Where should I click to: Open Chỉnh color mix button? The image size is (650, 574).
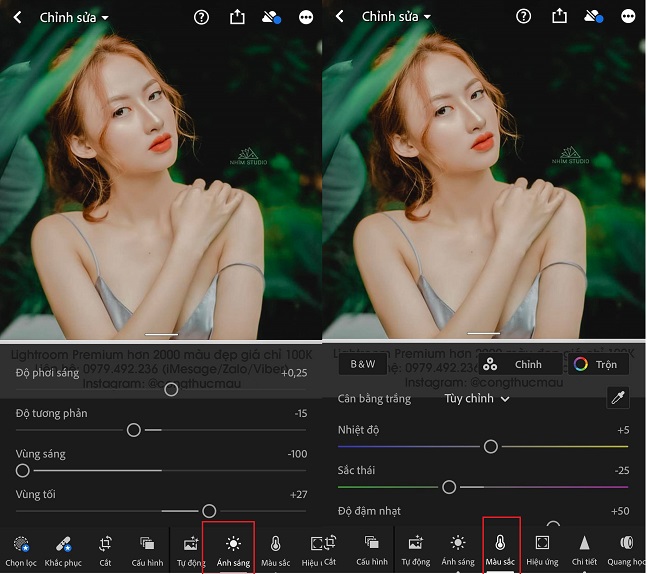pos(521,364)
